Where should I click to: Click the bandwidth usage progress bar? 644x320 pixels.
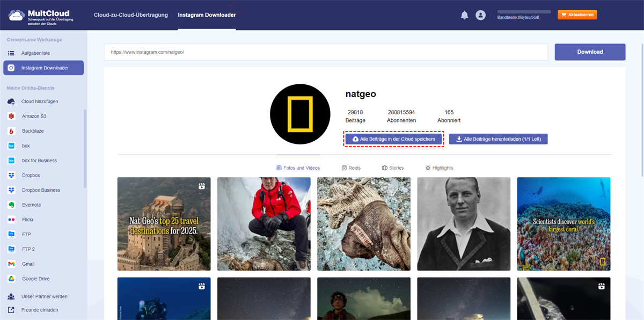[524, 11]
